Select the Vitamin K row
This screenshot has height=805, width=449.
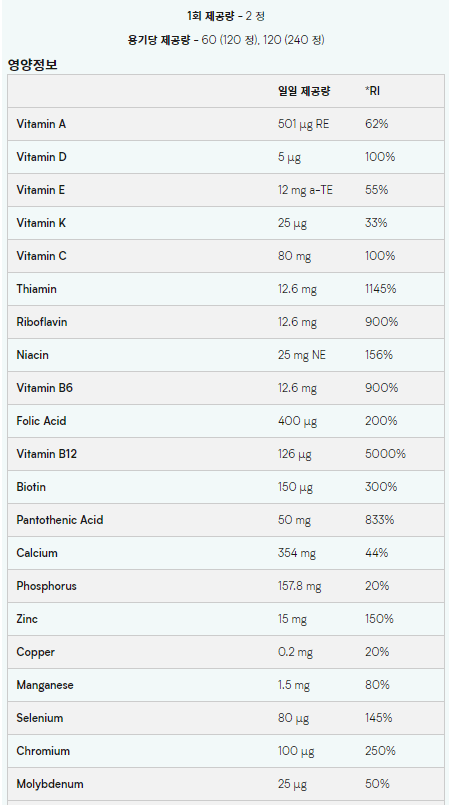click(x=226, y=223)
